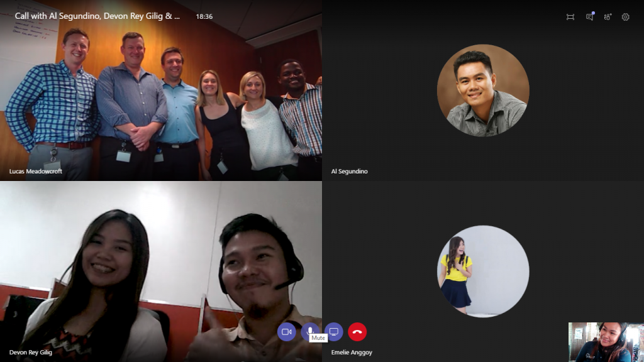Click the 'Al Segundino' name label
Viewport: 644px width, 362px height.
pos(350,171)
